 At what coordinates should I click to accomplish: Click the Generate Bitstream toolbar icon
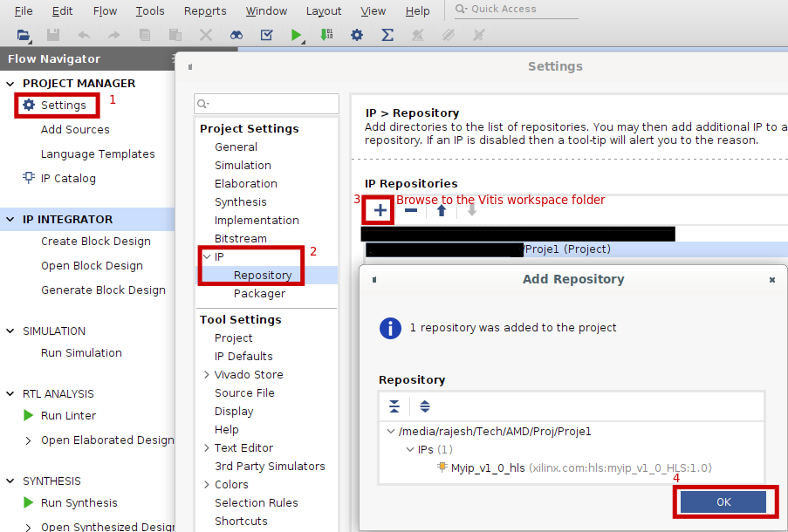326,35
